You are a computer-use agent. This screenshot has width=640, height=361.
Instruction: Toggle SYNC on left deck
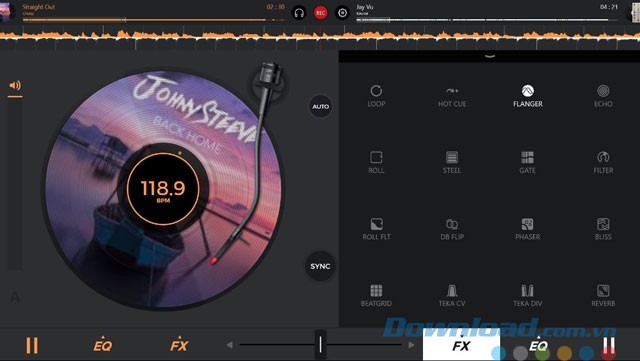click(320, 266)
